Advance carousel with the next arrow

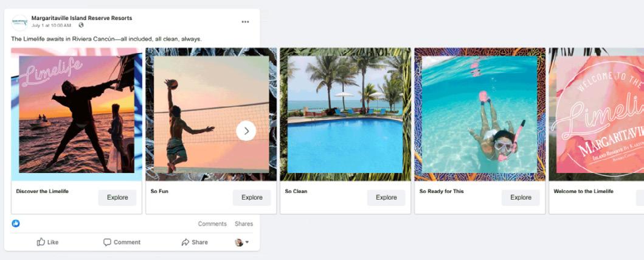pyautogui.click(x=246, y=131)
